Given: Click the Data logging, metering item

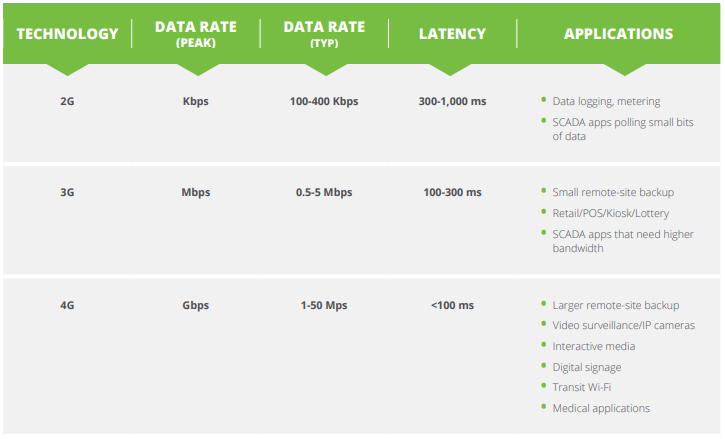Looking at the screenshot, I should tap(606, 101).
